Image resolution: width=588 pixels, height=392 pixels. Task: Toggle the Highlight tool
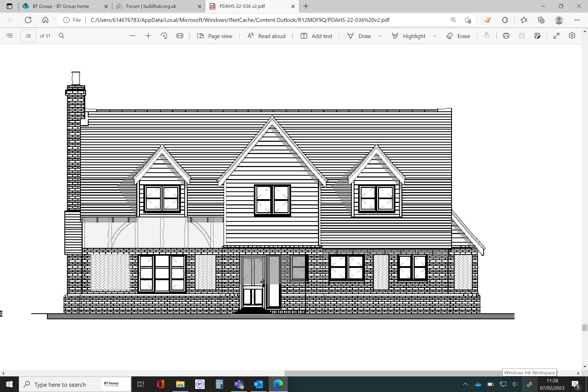pyautogui.click(x=409, y=36)
